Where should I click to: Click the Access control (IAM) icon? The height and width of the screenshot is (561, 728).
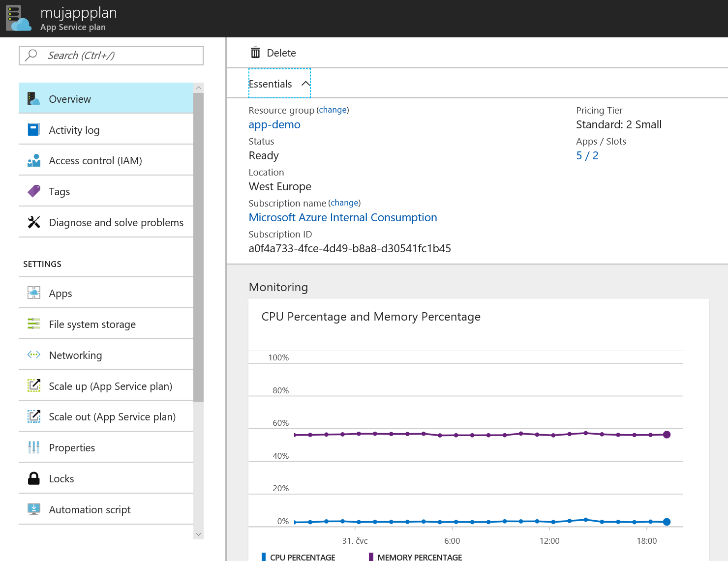pyautogui.click(x=33, y=160)
